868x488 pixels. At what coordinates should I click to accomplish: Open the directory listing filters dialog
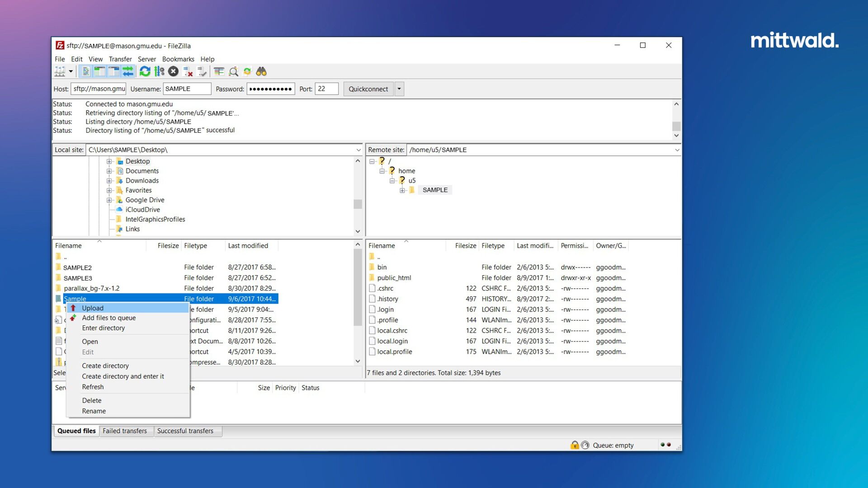tap(219, 71)
